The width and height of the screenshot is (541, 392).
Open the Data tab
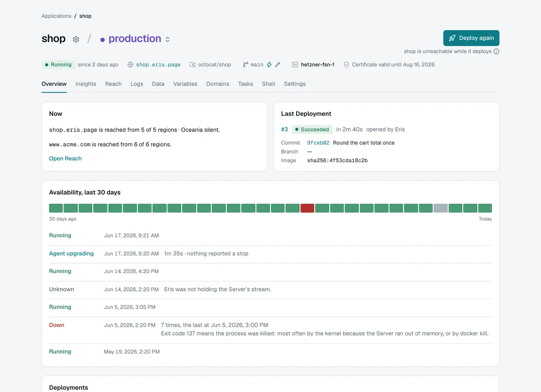pos(158,84)
